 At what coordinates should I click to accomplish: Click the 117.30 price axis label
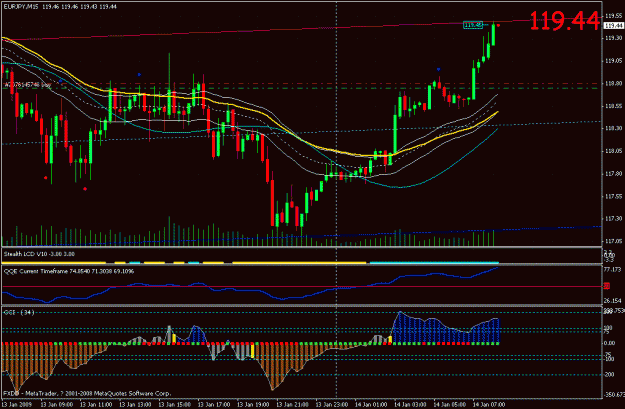pyautogui.click(x=614, y=218)
